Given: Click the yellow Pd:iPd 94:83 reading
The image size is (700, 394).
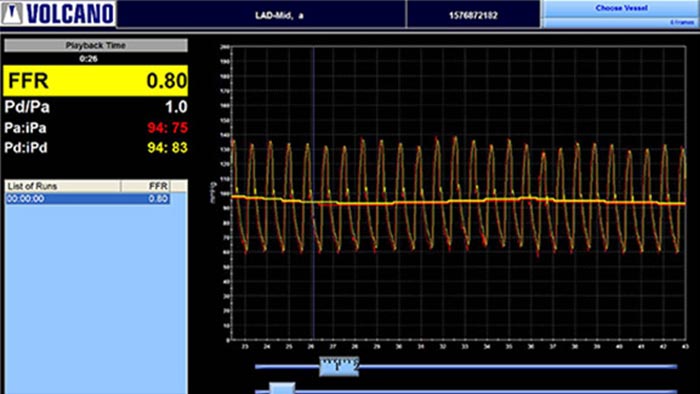Looking at the screenshot, I should (167, 148).
